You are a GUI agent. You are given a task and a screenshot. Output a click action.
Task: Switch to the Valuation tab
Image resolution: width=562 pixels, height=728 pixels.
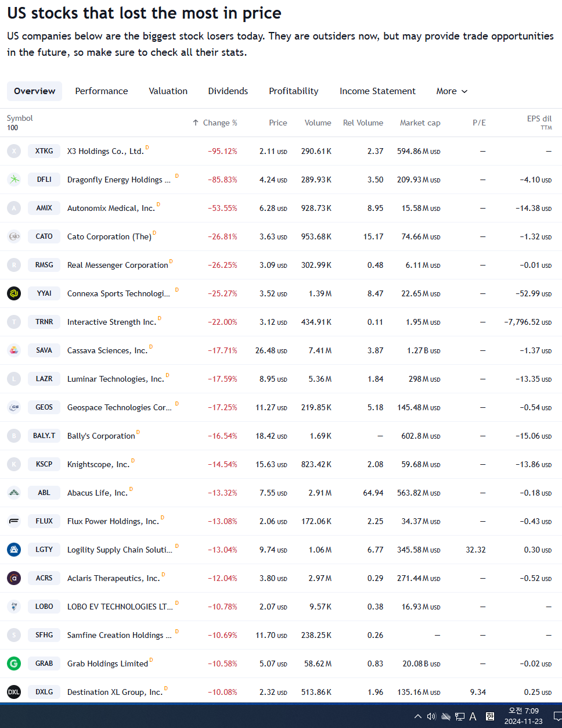(x=168, y=91)
